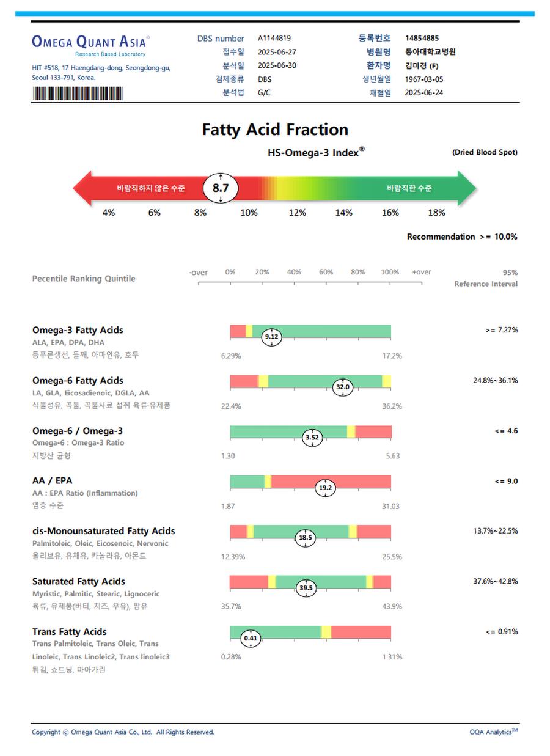Screen dimensions: 550x756
Task: Click the 19.2 AA/EPA value marker
Action: 325,488
